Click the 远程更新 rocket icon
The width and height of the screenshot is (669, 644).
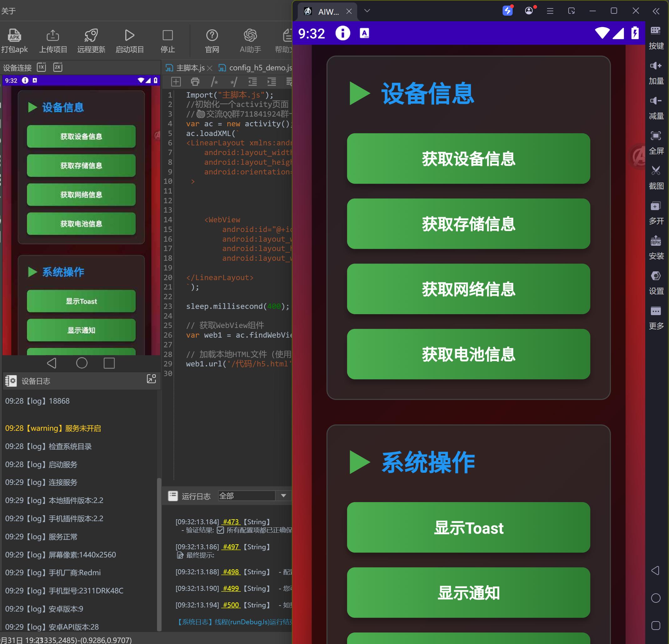point(91,35)
